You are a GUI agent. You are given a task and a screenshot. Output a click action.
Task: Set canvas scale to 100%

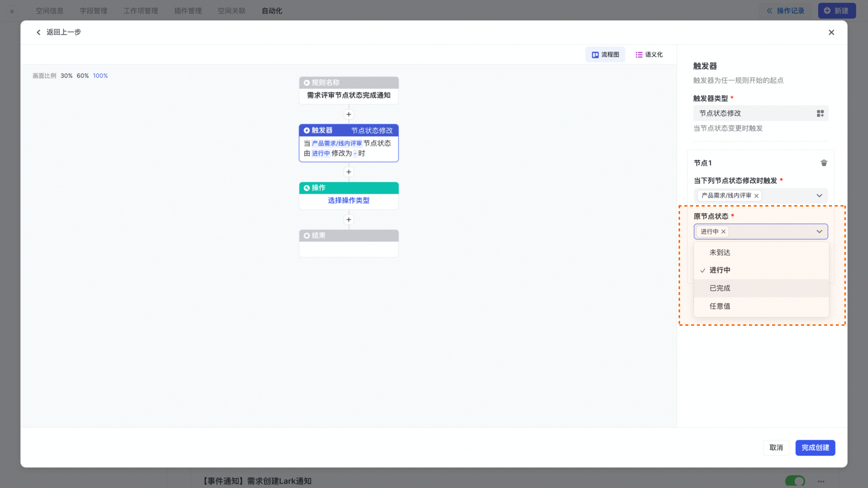pyautogui.click(x=100, y=76)
